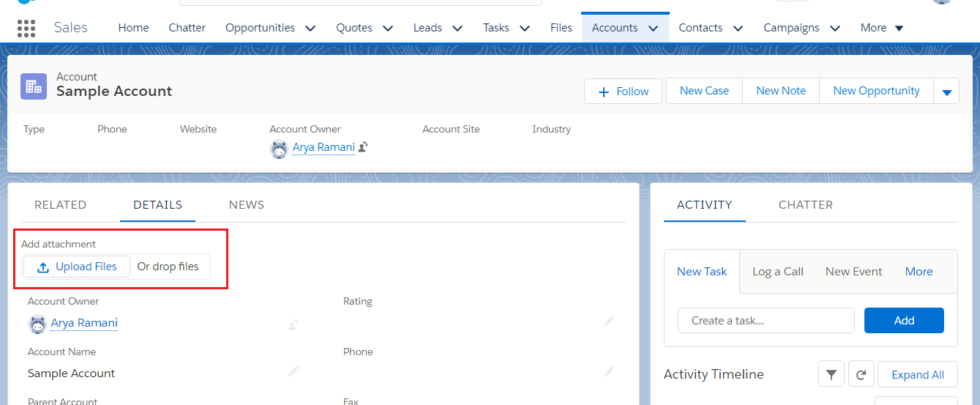Expand the Accounts tab chevron
This screenshot has height=405, width=980.
coord(653,28)
